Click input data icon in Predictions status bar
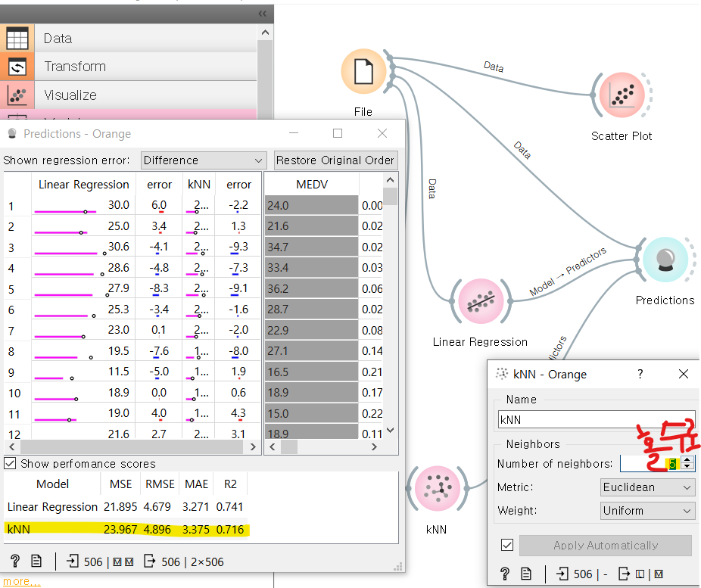The width and height of the screenshot is (701, 588). tap(73, 561)
